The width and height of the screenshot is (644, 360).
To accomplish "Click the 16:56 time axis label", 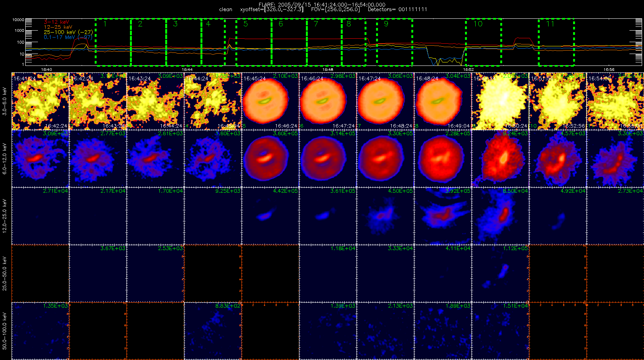I will click(609, 70).
